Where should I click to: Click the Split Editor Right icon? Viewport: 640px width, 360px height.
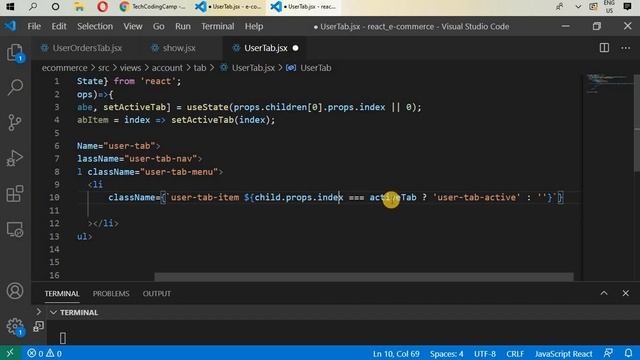(604, 48)
